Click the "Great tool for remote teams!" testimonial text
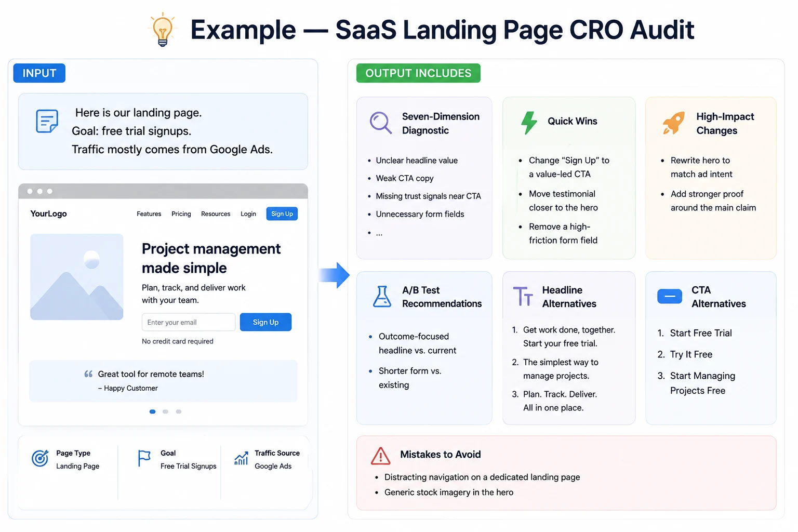Screen dimensions: 798x532 coord(151,374)
